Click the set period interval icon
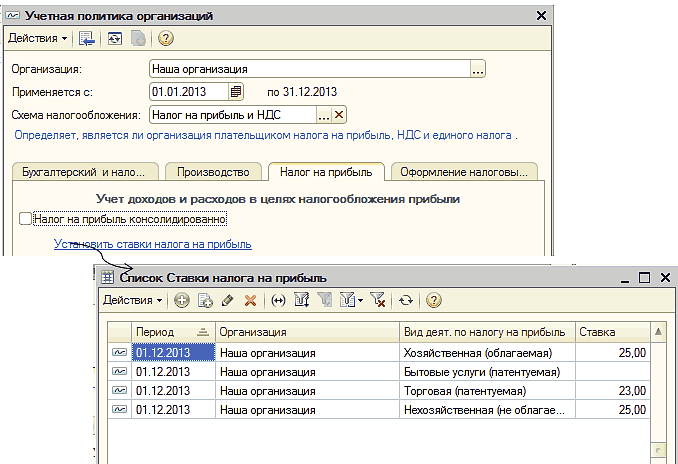The image size is (678, 464). coord(278,299)
